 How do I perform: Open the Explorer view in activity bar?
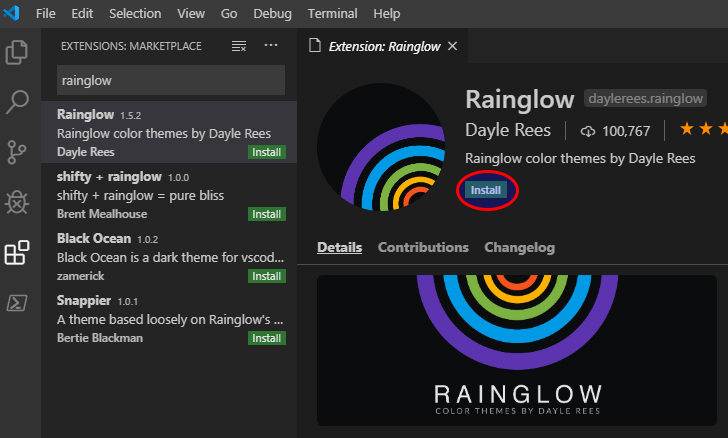point(17,52)
